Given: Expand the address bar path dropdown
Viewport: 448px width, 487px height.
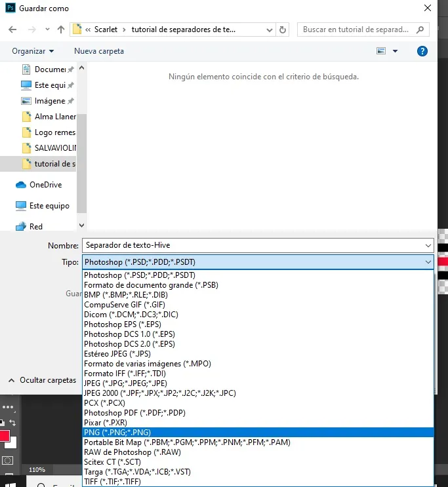Looking at the screenshot, I should [269, 29].
